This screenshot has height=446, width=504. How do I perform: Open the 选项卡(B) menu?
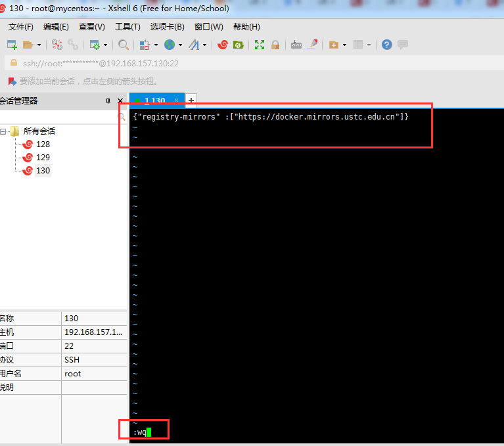click(167, 27)
